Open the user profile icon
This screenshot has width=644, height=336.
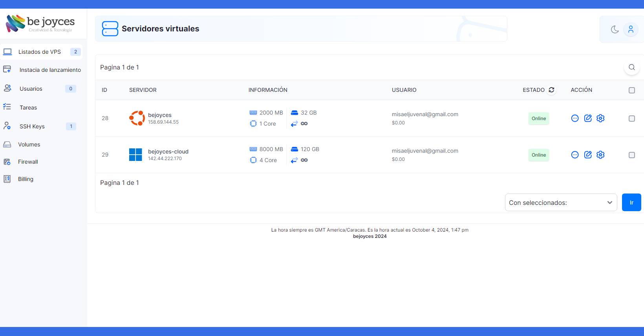[631, 29]
